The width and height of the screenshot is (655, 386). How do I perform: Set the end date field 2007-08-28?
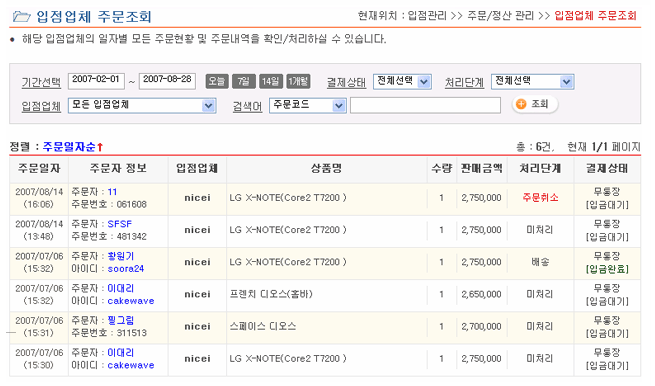[167, 81]
